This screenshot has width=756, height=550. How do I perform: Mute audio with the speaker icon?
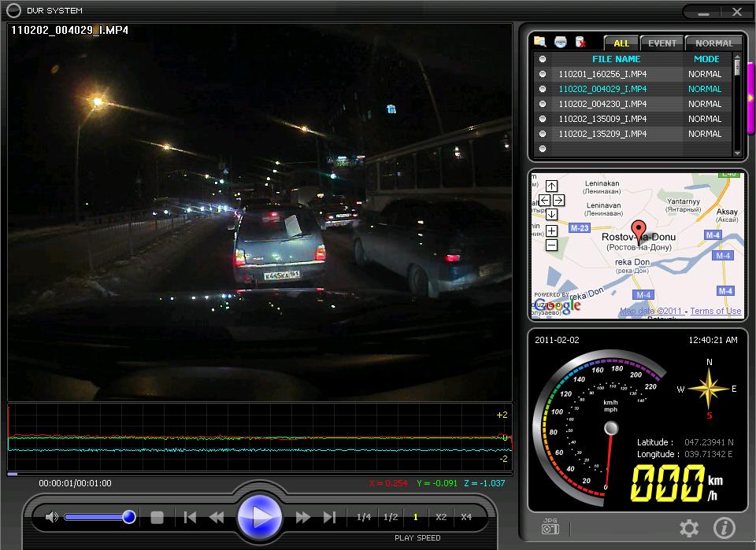(51, 517)
